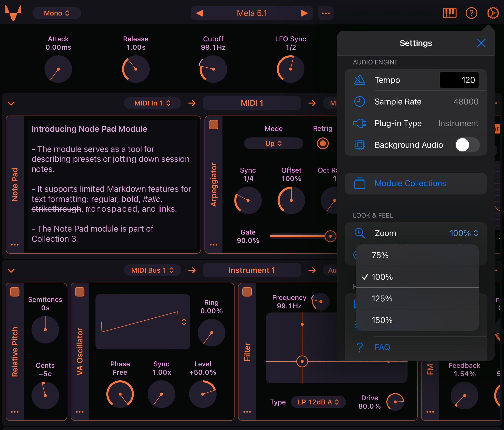Viewport: 504px width, 430px height.
Task: Go to the next preset arrow
Action: pos(304,13)
